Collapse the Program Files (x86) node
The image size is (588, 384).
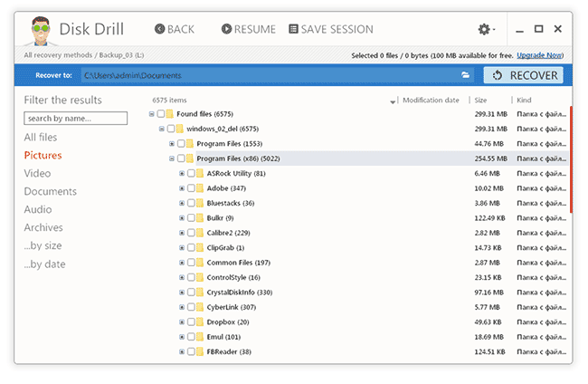click(172, 158)
